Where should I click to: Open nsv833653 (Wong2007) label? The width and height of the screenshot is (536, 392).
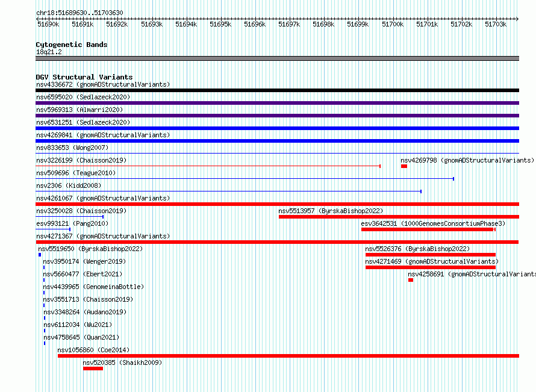click(72, 148)
